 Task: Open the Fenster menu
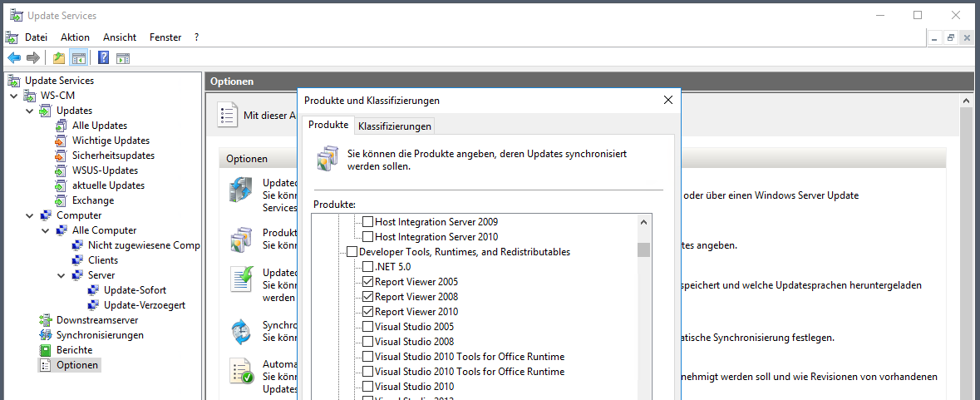(x=165, y=37)
